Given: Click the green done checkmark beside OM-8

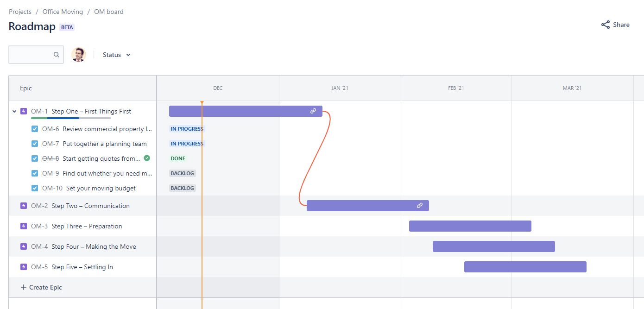Looking at the screenshot, I should pos(146,158).
